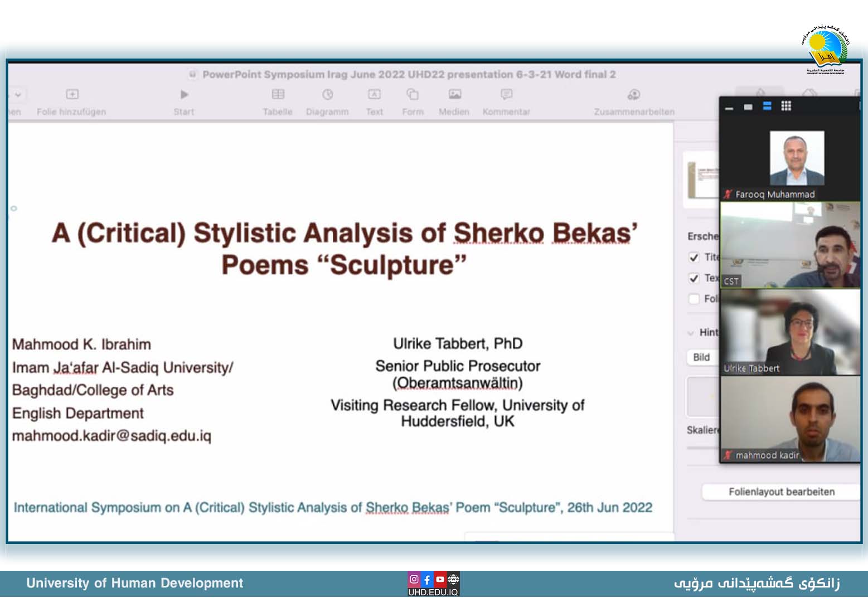Add a text box with Text icon
Image resolution: width=868 pixels, height=602 pixels.
point(374,94)
